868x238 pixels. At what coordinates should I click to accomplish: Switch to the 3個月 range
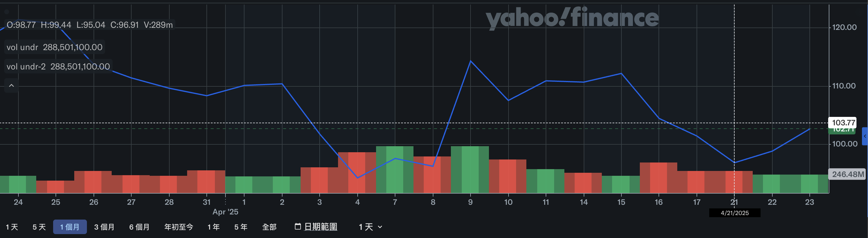coord(104,227)
